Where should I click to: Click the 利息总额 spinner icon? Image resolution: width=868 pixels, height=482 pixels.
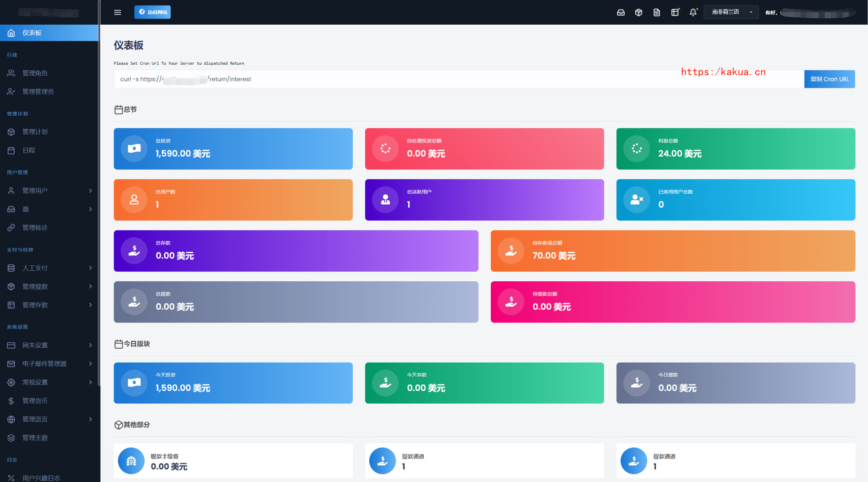point(637,149)
